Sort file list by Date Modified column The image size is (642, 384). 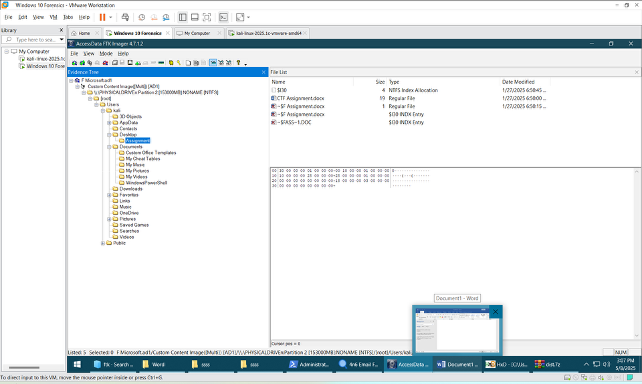click(x=518, y=82)
